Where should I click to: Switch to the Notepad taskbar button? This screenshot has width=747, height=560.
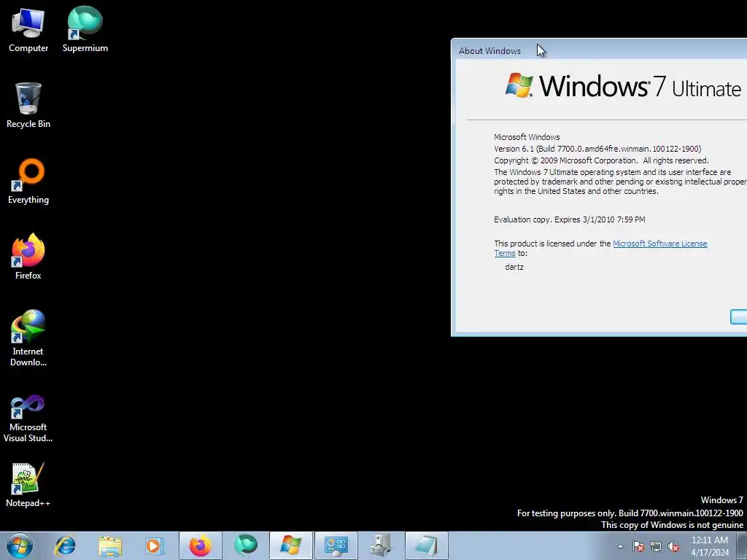tap(426, 545)
